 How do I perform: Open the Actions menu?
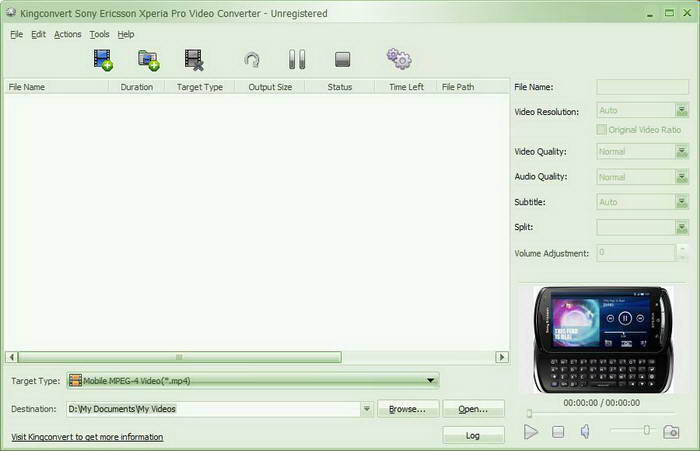[x=67, y=34]
